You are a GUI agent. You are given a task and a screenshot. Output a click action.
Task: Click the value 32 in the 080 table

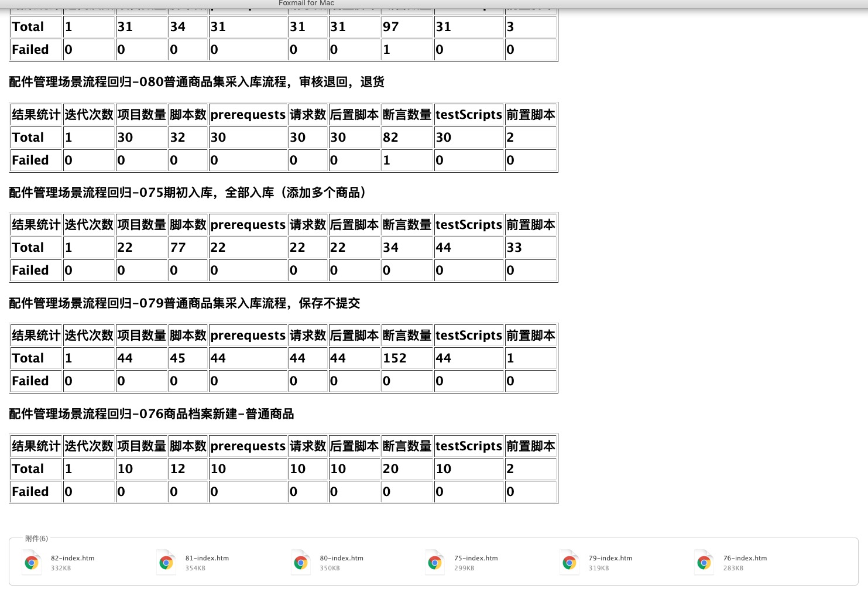(x=177, y=138)
